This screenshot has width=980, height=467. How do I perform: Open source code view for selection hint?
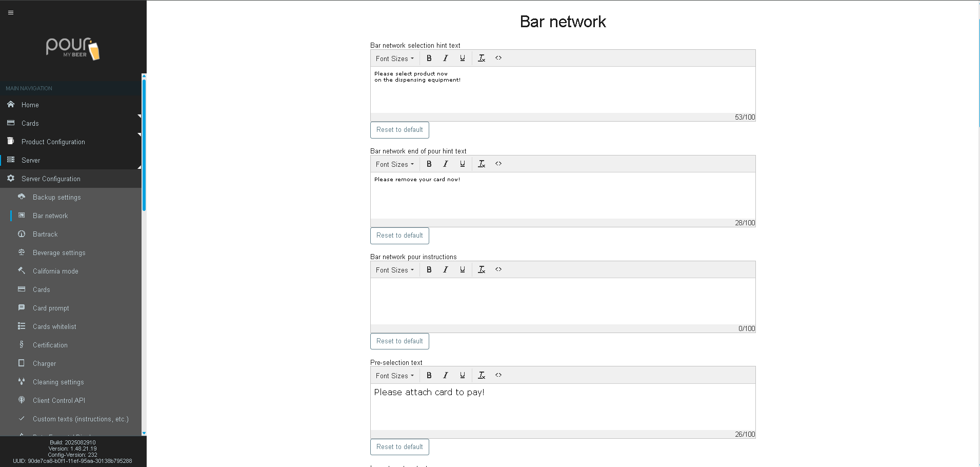coord(498,59)
